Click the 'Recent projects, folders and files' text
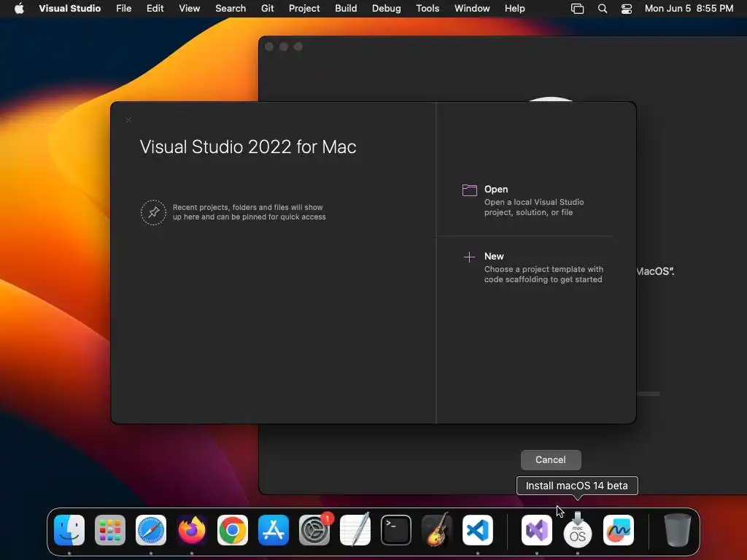 [249, 212]
